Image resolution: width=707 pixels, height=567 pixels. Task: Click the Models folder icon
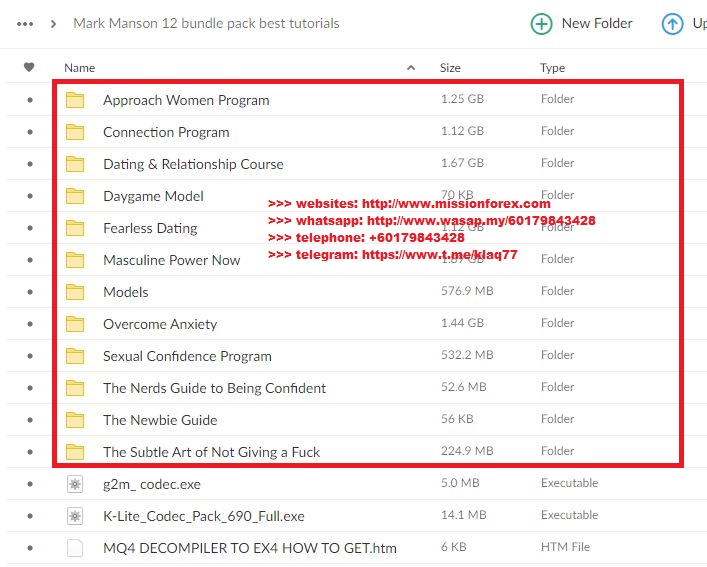click(x=75, y=292)
